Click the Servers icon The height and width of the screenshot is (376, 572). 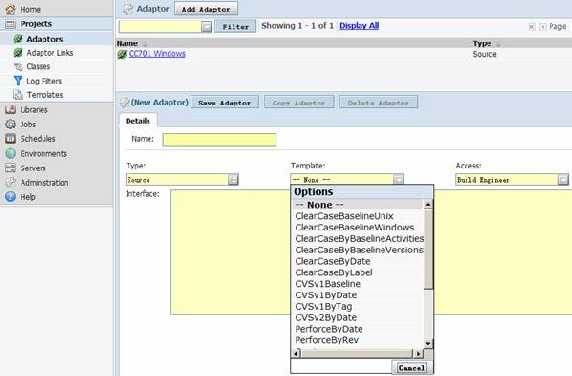click(11, 168)
